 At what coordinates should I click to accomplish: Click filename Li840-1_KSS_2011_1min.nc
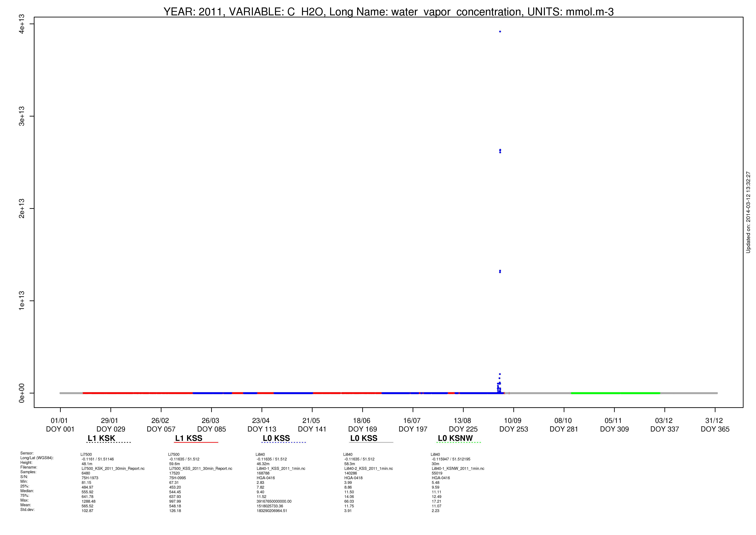click(x=281, y=469)
